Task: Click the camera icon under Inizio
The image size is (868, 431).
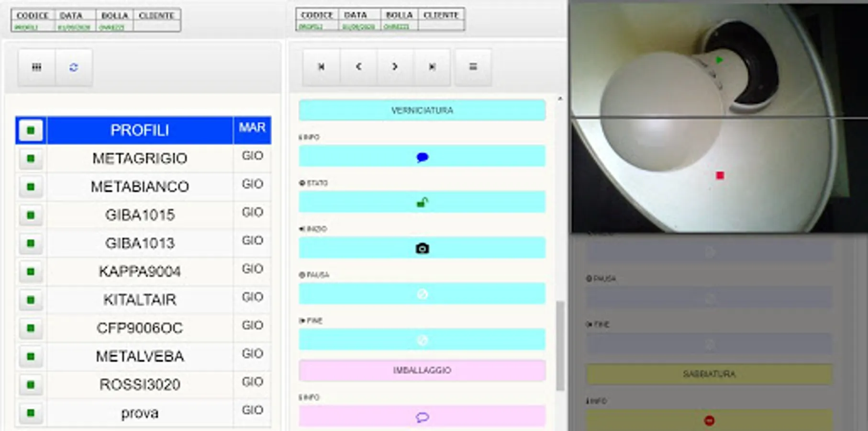Action: coord(422,248)
